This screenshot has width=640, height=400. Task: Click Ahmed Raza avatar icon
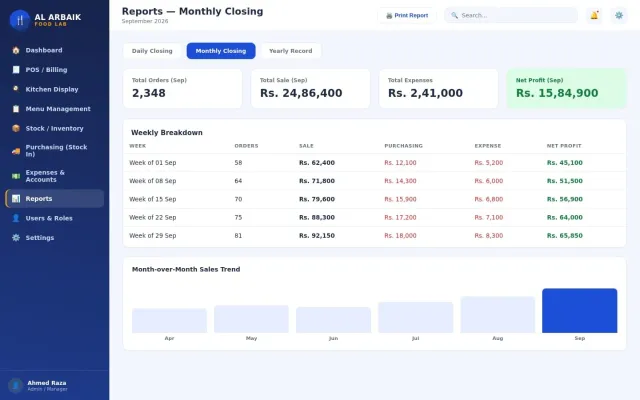click(16, 386)
